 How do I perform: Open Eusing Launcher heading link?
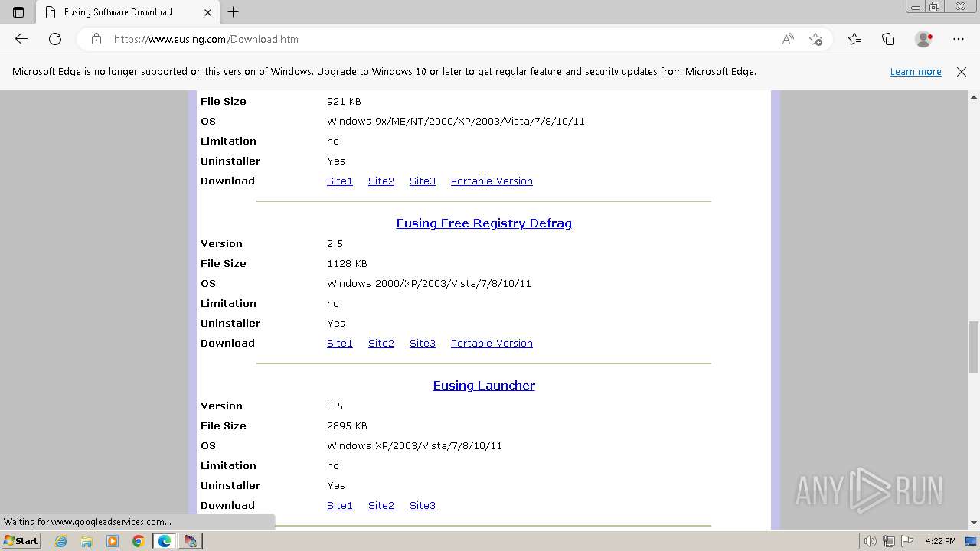coord(484,386)
